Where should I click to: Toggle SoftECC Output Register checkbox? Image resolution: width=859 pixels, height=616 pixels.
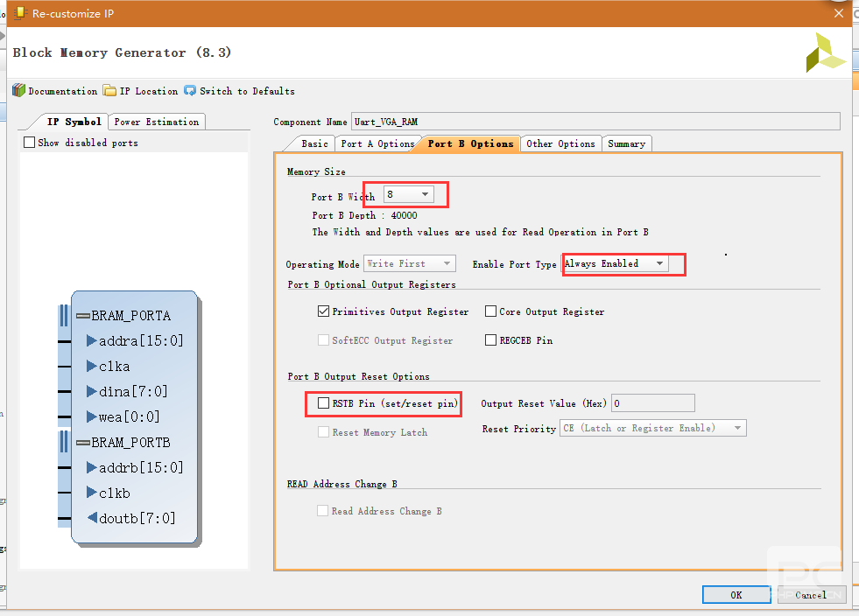click(x=323, y=340)
